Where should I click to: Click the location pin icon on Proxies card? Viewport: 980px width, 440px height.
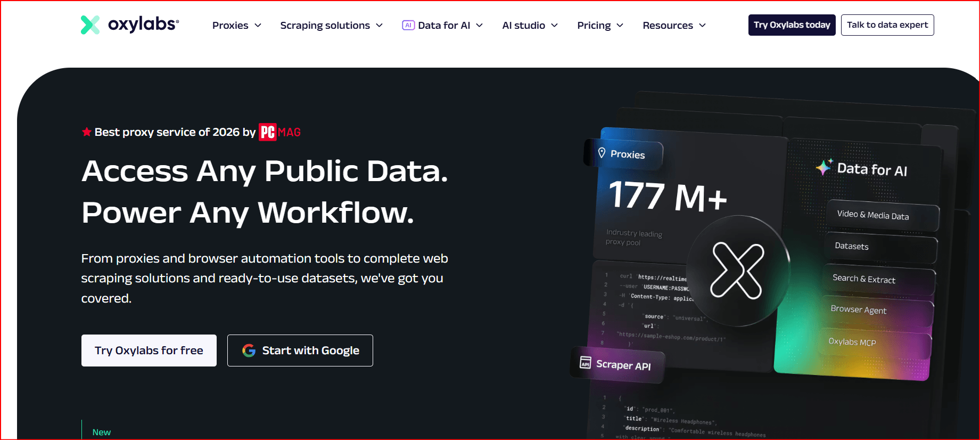(x=602, y=153)
